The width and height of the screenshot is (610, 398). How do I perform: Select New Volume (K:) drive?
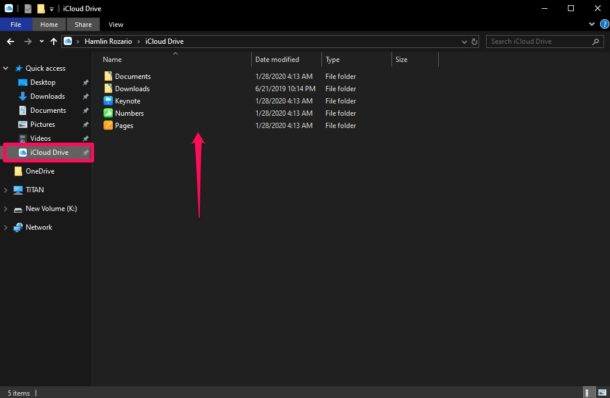pos(51,209)
